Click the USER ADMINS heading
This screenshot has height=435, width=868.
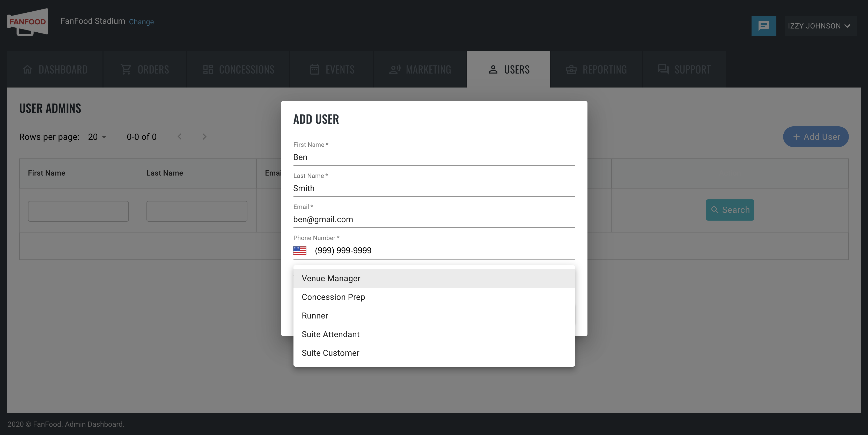click(x=50, y=108)
